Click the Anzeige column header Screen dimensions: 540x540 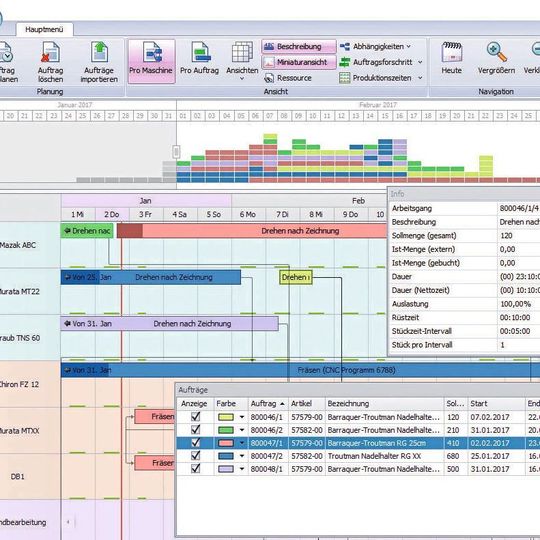coord(195,404)
